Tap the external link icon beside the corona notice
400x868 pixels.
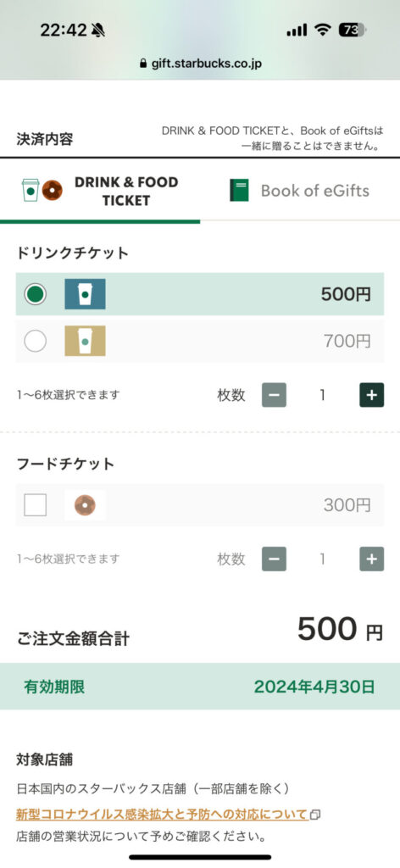tap(314, 815)
